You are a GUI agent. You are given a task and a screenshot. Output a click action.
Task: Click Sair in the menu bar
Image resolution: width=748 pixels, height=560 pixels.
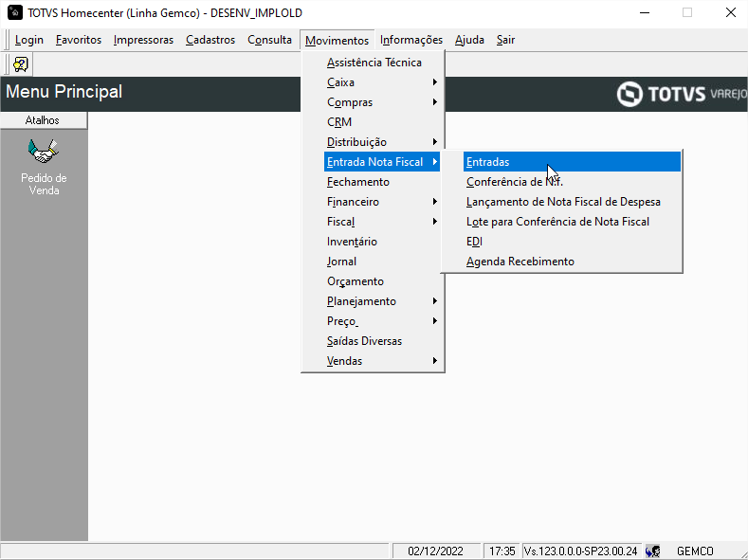coord(505,40)
